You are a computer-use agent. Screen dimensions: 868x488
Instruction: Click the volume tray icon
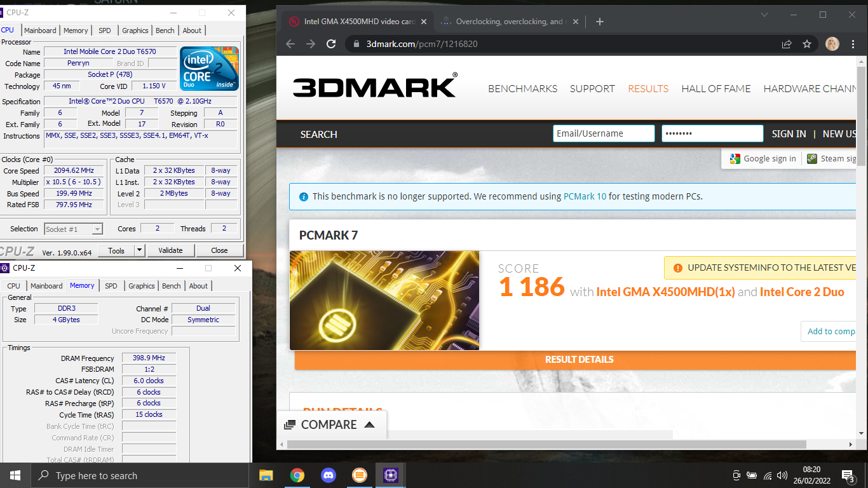(x=782, y=475)
